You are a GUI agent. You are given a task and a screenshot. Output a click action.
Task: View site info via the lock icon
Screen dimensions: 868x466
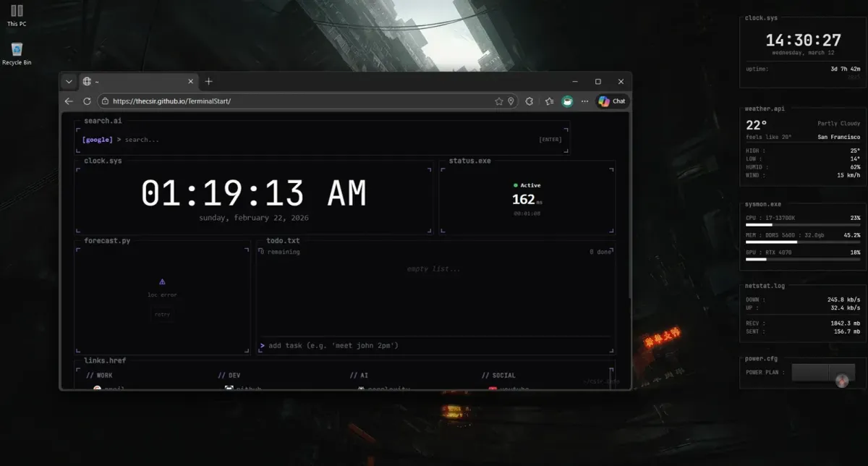(x=105, y=101)
